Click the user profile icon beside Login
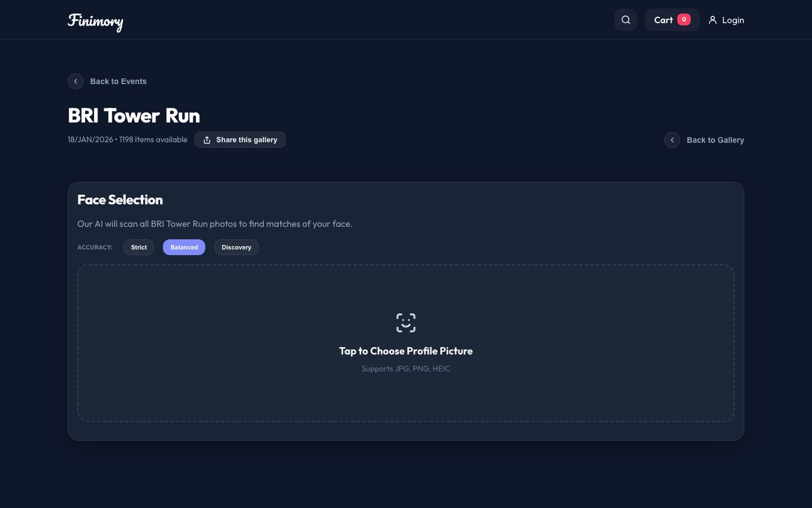Screen dimensions: 812x508 pos(713,20)
